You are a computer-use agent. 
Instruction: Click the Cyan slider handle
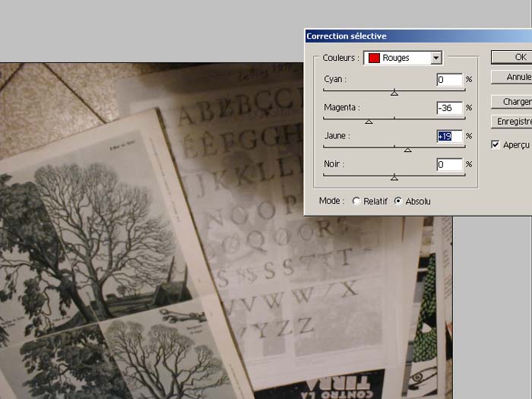coord(394,93)
